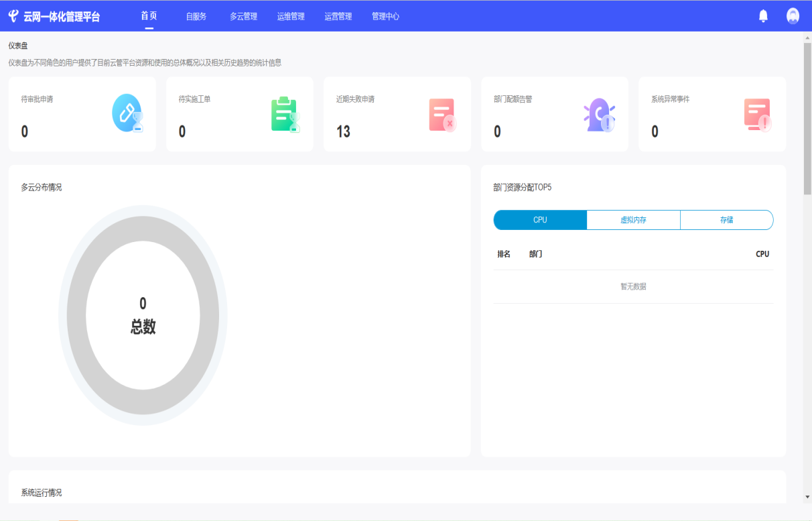Click the 系统异常事件 red warning icon
Screen dimensions: 812x521
[x=757, y=115]
